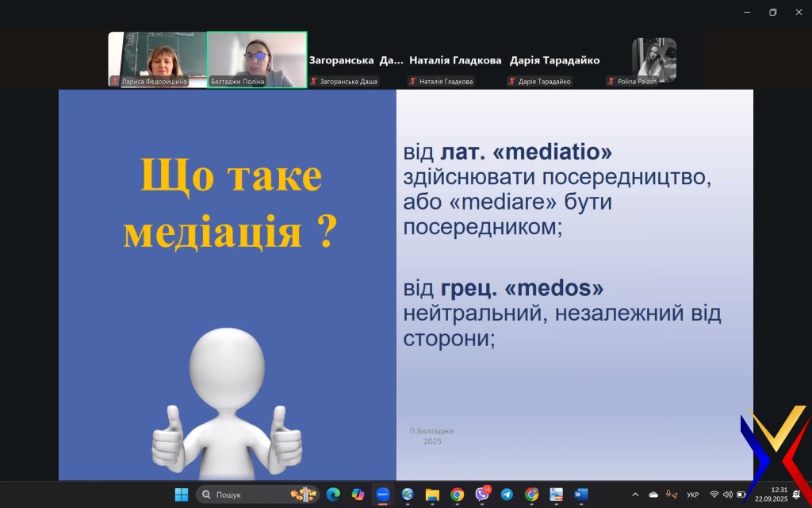The height and width of the screenshot is (508, 812).
Task: Select Балтаджи Поліна speaker video tile
Action: [x=257, y=60]
